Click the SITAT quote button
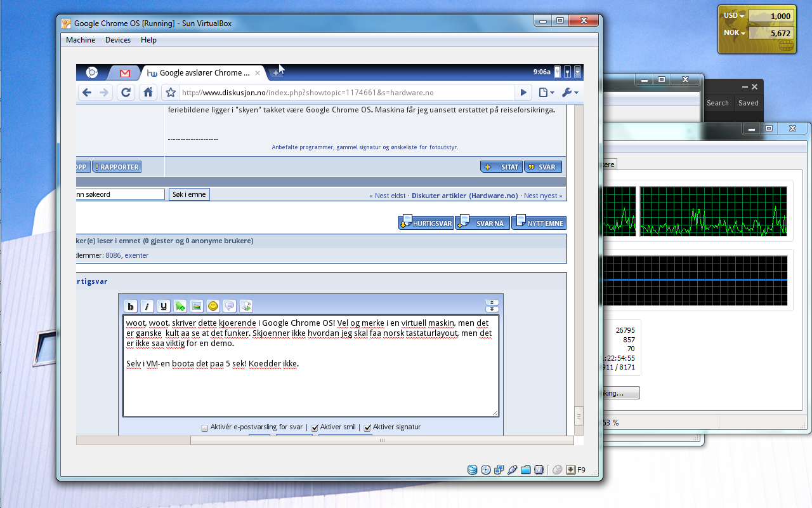The image size is (812, 508). 501,167
